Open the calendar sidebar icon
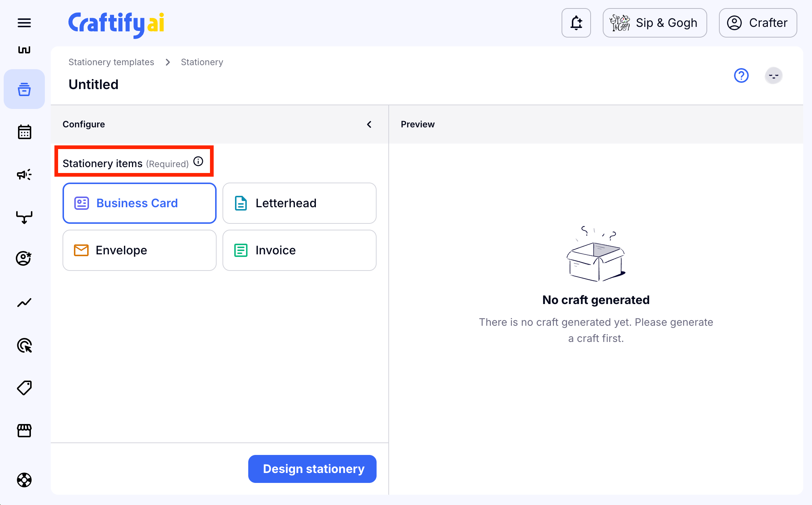Image resolution: width=812 pixels, height=505 pixels. pos(24,132)
